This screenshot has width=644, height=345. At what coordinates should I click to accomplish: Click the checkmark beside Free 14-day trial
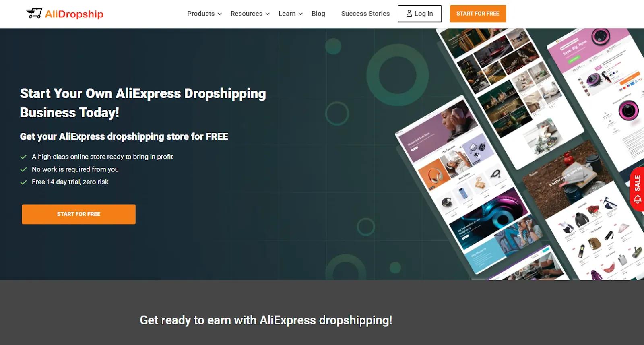tap(23, 182)
